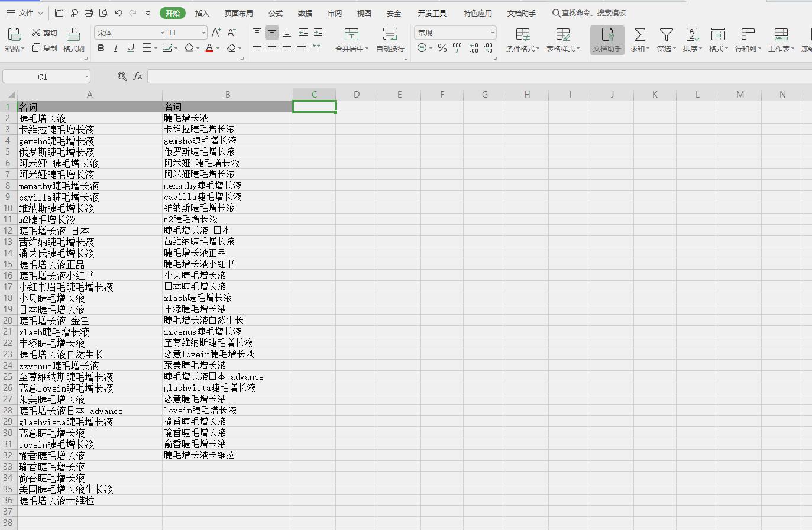812x530 pixels.
Task: Open the 文件 file menu
Action: pos(25,12)
